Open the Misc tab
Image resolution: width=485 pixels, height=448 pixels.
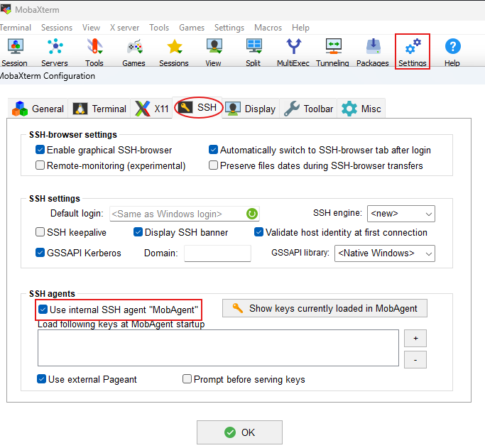[361, 109]
